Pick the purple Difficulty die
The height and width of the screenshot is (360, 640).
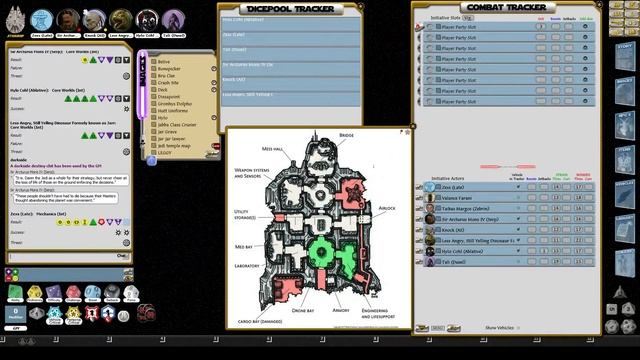(x=53, y=293)
